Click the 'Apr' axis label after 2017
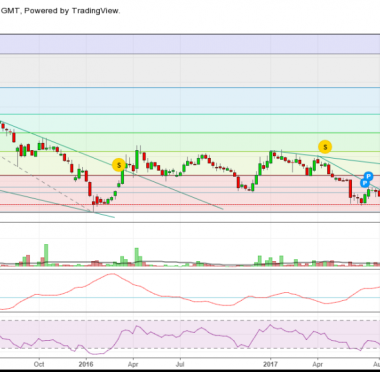The width and height of the screenshot is (380, 372). click(318, 364)
